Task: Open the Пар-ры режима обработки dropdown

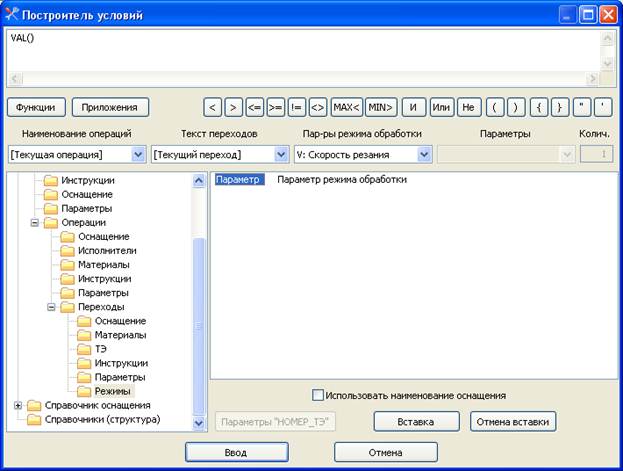Action: click(x=424, y=154)
